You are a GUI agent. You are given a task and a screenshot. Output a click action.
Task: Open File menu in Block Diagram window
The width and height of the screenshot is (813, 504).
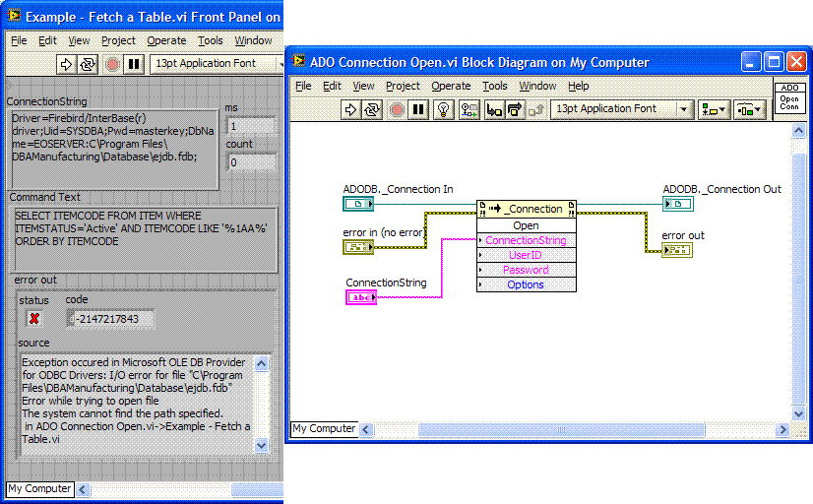point(303,86)
